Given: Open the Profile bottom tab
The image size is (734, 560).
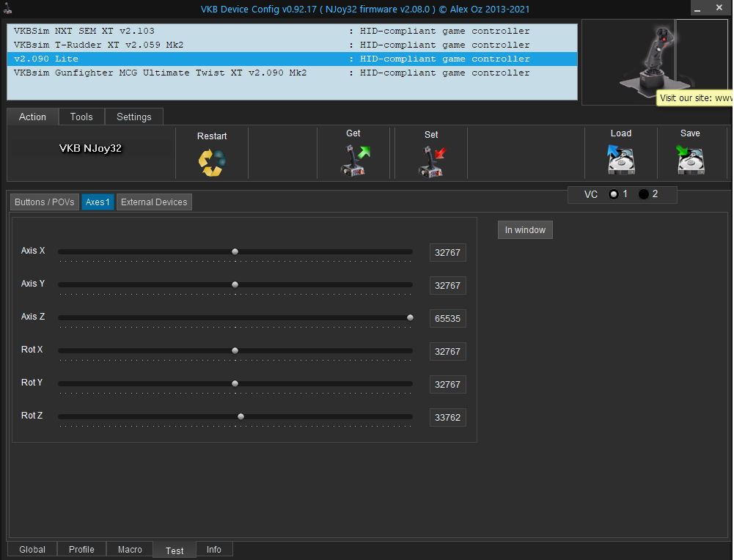Looking at the screenshot, I should (x=81, y=549).
